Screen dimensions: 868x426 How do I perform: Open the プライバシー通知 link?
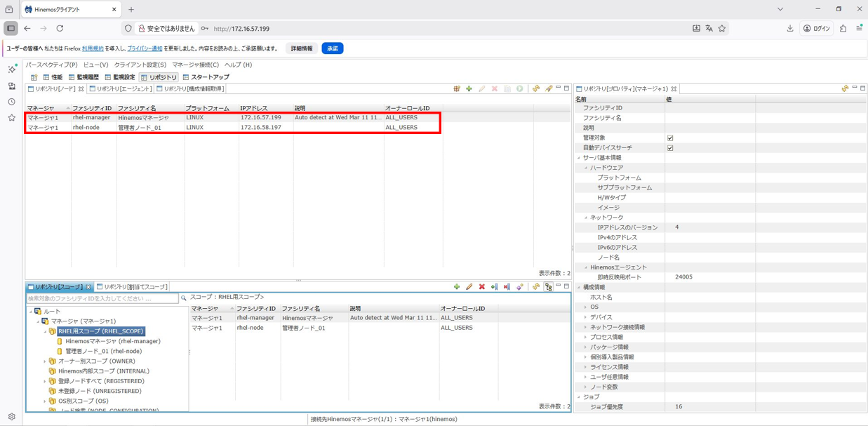(145, 48)
